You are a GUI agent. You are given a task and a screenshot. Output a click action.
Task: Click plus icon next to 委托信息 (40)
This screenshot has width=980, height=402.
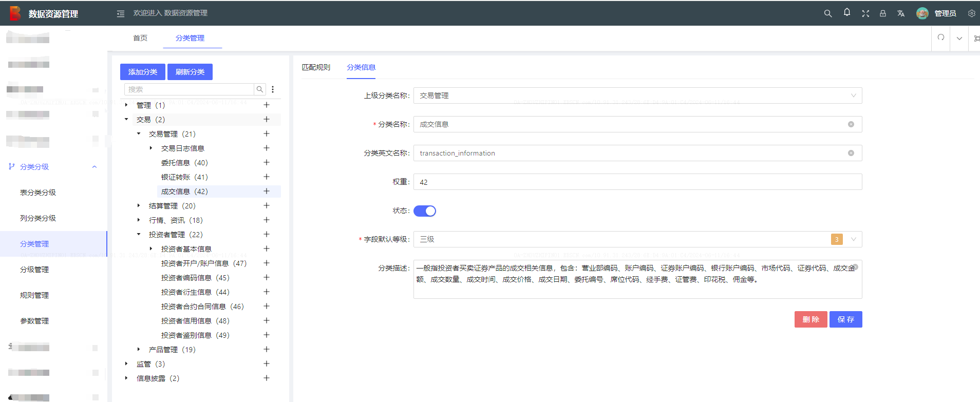267,162
